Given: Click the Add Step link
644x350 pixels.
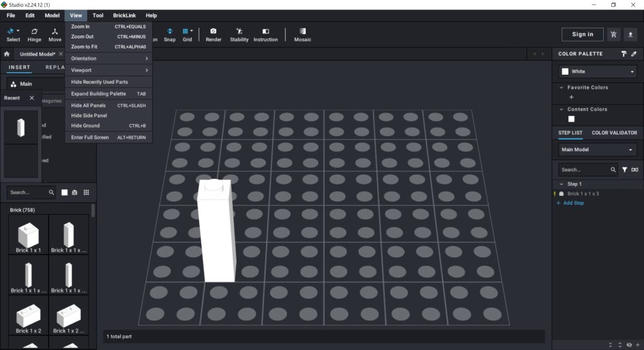Looking at the screenshot, I should pos(570,203).
